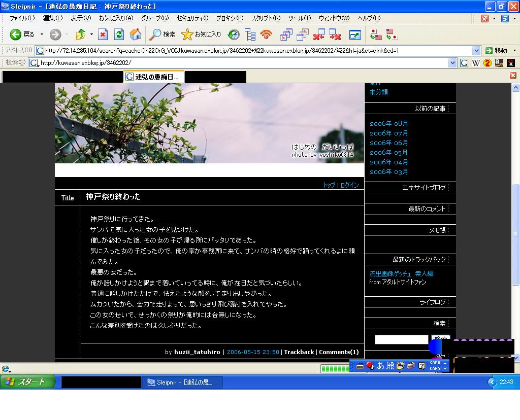
Task: Click the Refresh page icon
Action: (x=119, y=34)
